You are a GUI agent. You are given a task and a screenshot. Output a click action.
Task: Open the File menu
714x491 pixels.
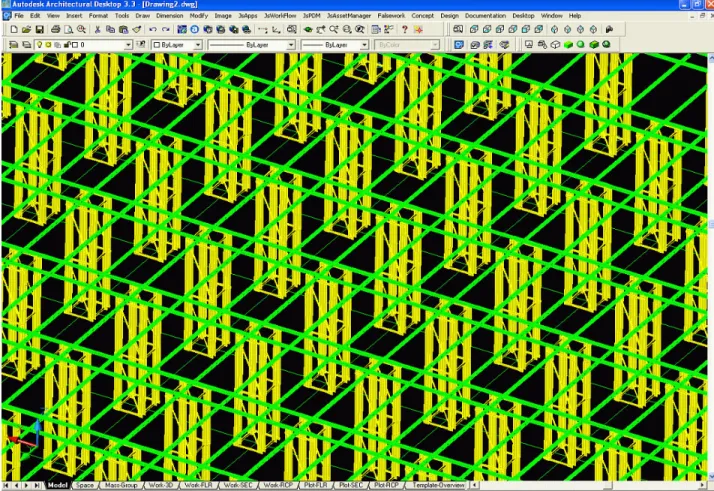pyautogui.click(x=19, y=15)
